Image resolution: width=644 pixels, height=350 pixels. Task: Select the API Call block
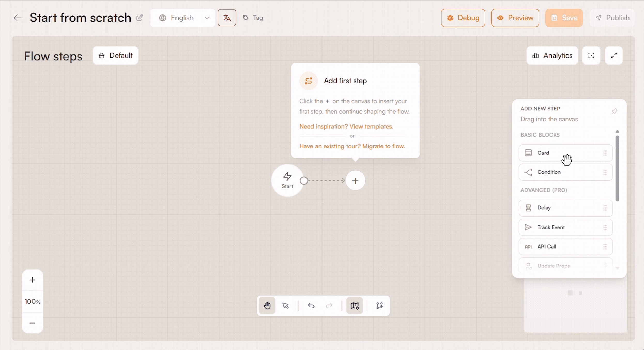[565, 247]
